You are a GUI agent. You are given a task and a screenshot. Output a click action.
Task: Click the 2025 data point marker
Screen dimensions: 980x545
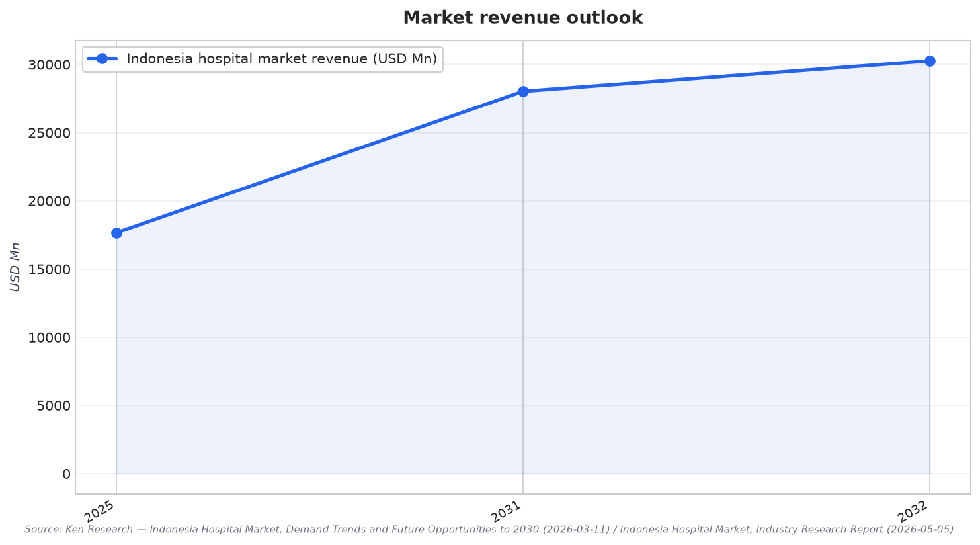pos(116,233)
